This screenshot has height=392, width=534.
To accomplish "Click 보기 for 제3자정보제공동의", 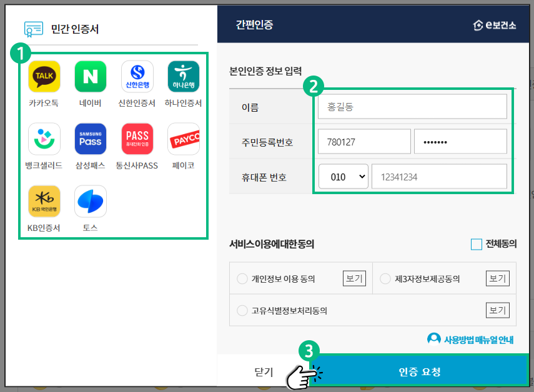I will [x=498, y=278].
